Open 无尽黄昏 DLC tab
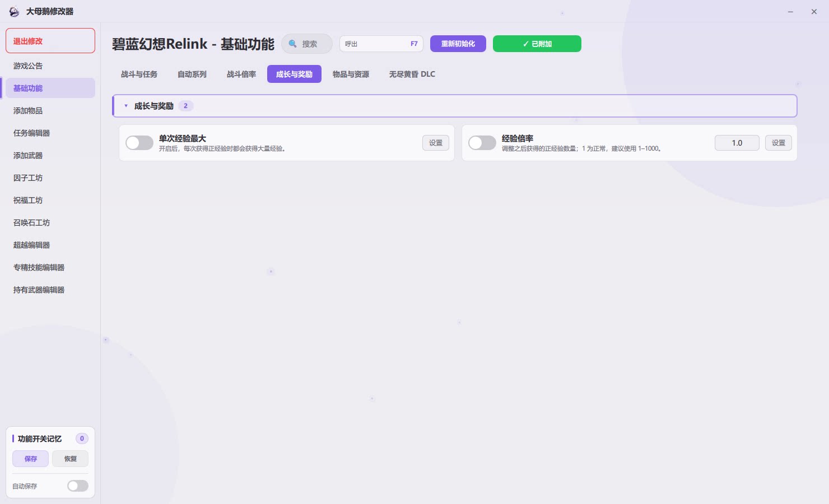This screenshot has width=829, height=504. [x=412, y=74]
